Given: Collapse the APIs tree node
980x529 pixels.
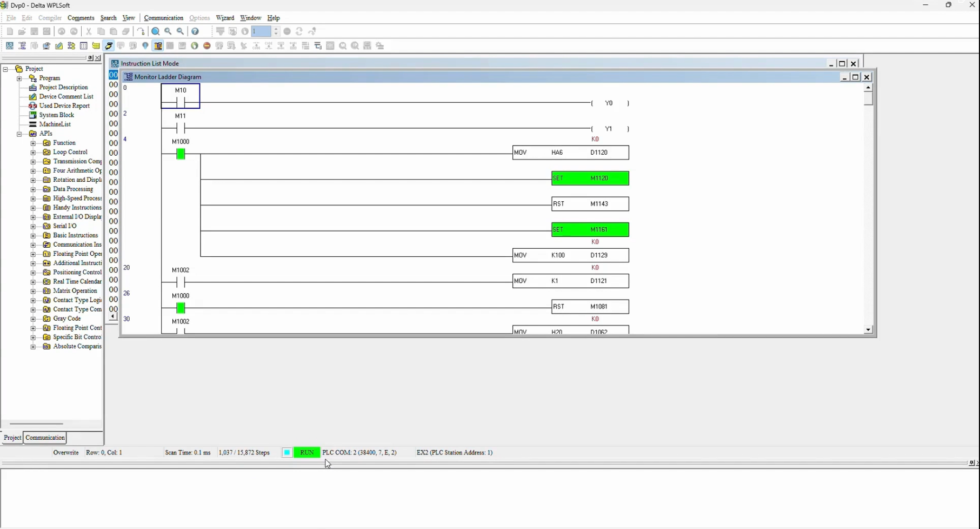Looking at the screenshot, I should pos(19,134).
